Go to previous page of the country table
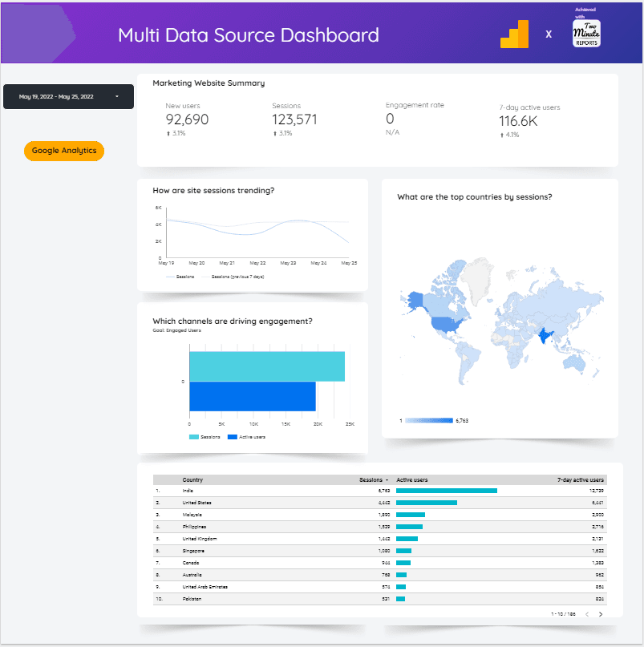The height and width of the screenshot is (647, 644). point(587,613)
